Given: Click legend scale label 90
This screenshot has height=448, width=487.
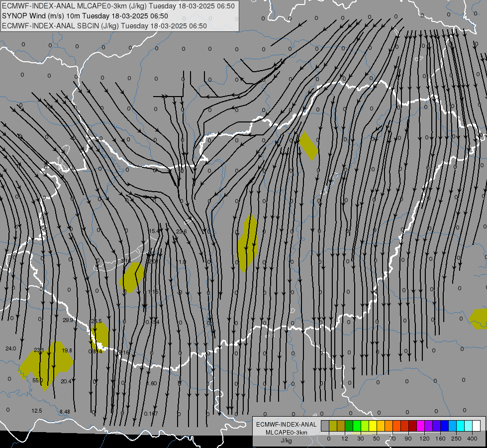Looking at the screenshot, I should click(408, 439).
